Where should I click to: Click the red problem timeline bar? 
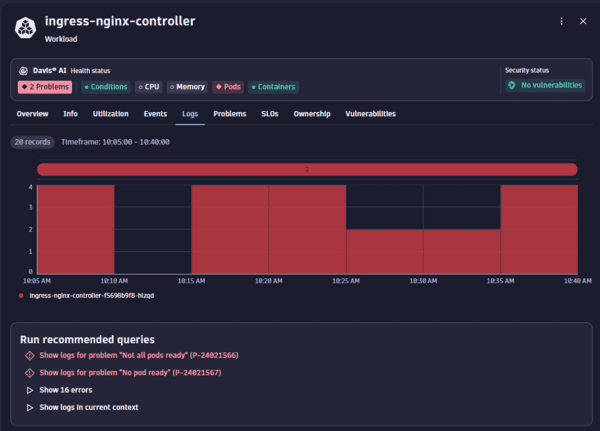tap(307, 169)
